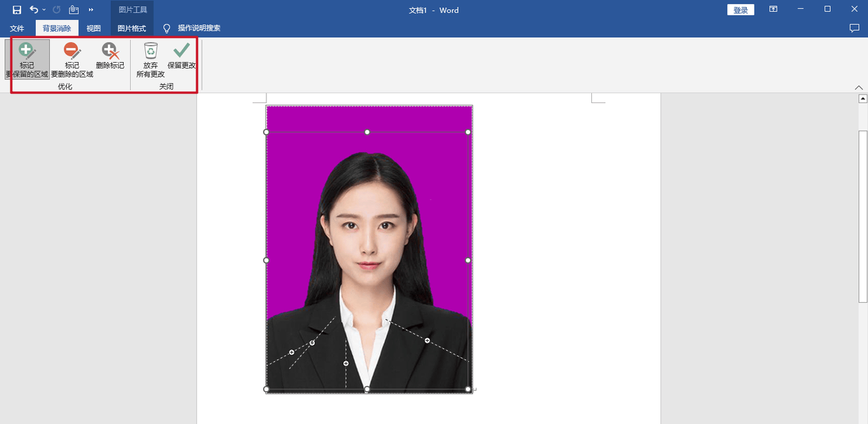Choose the 删除标记 tool
Viewport: 868px width, 424px height.
point(110,56)
